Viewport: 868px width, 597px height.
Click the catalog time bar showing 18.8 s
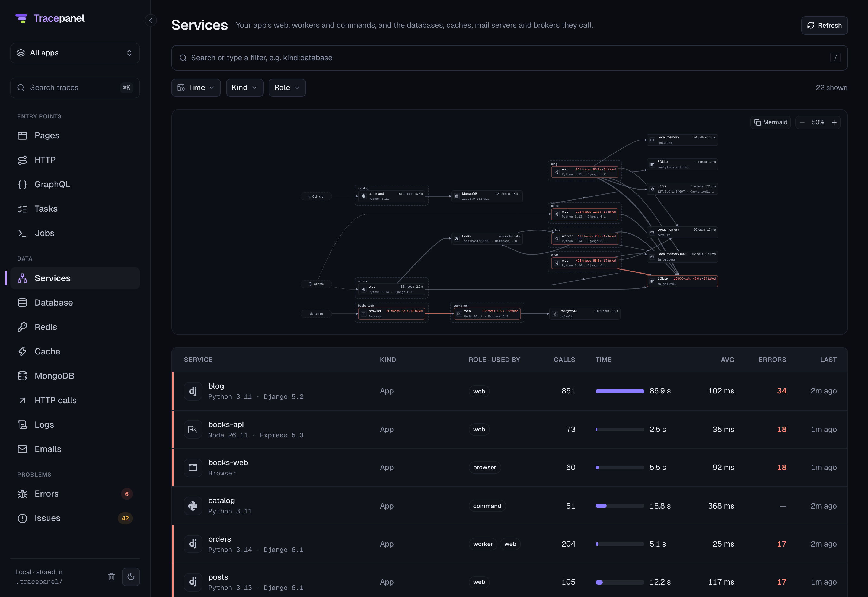click(620, 506)
